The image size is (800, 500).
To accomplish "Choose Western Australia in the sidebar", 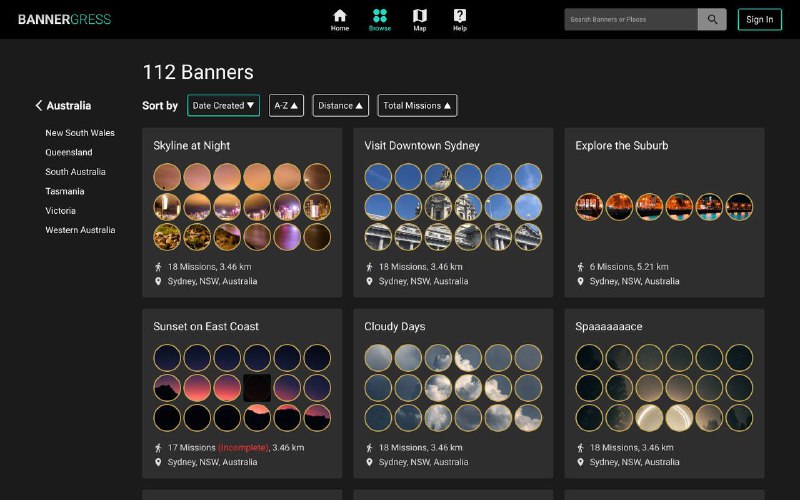I will [80, 230].
